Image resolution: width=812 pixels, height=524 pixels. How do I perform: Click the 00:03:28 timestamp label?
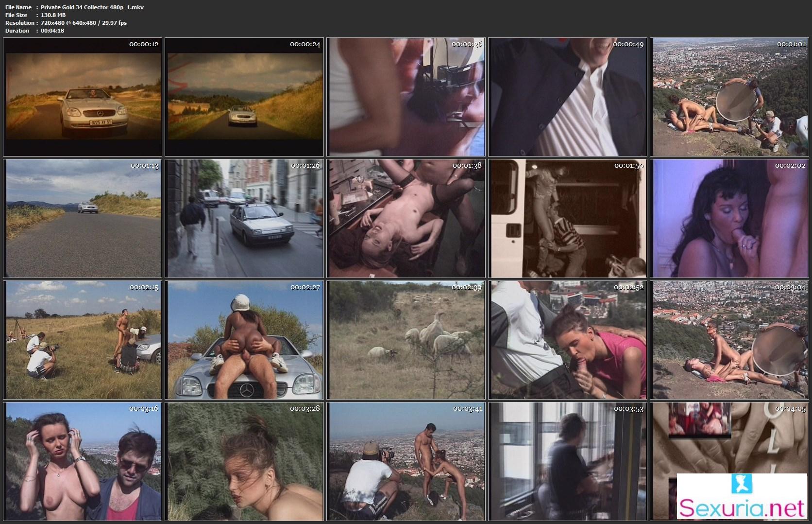305,408
